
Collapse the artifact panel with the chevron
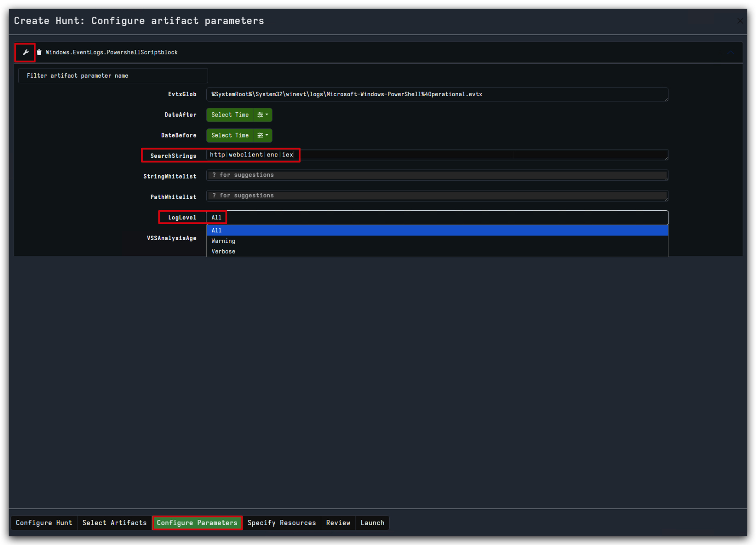tap(731, 52)
